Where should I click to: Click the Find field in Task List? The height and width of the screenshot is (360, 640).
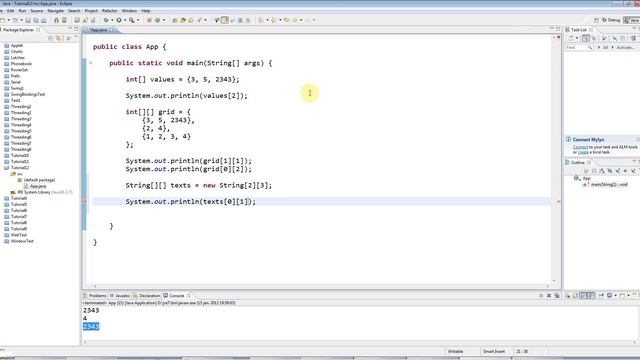tap(579, 48)
